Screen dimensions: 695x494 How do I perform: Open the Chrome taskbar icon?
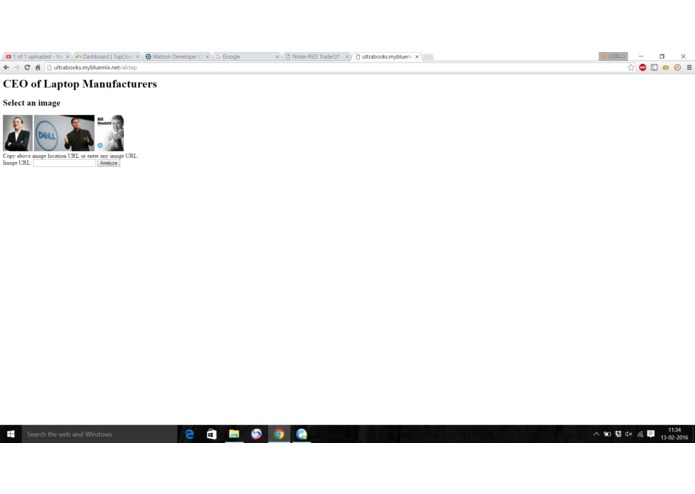click(x=279, y=434)
